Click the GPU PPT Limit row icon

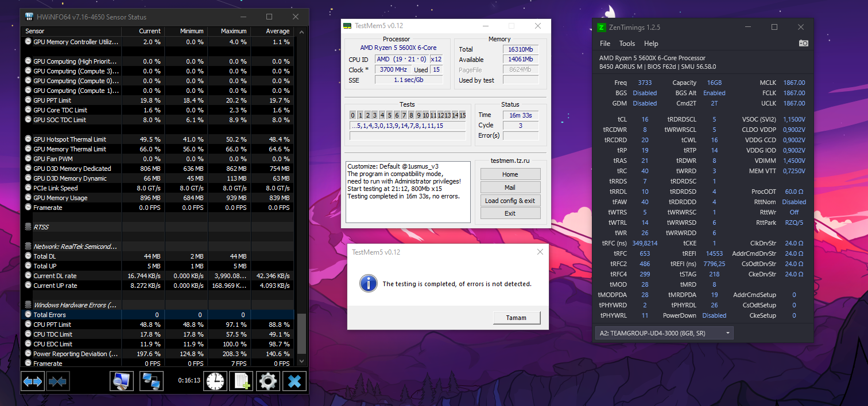click(29, 100)
